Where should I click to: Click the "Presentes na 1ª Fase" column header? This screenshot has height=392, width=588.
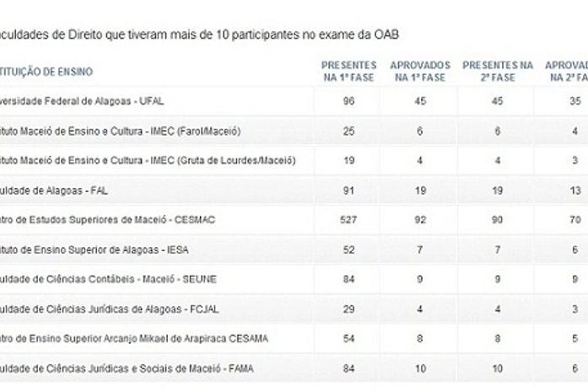point(348,71)
